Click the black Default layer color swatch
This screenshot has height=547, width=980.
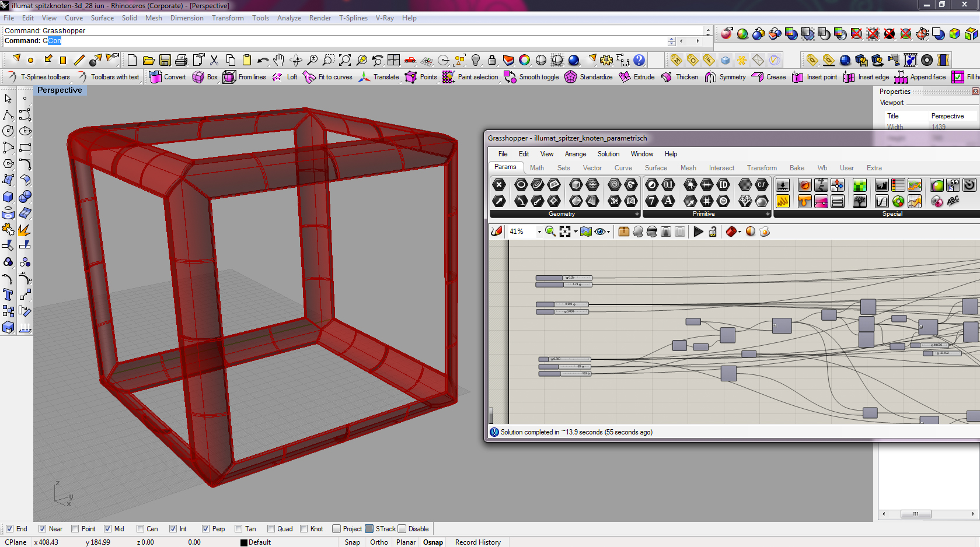tap(244, 542)
